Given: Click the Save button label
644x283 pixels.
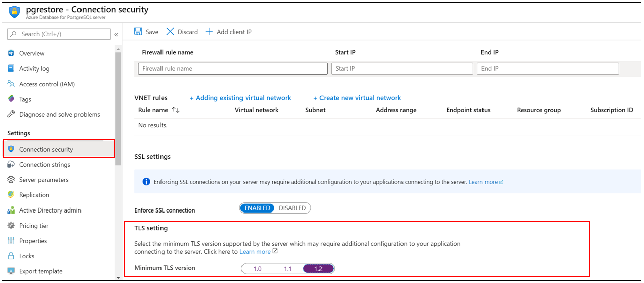Looking at the screenshot, I should click(x=152, y=32).
